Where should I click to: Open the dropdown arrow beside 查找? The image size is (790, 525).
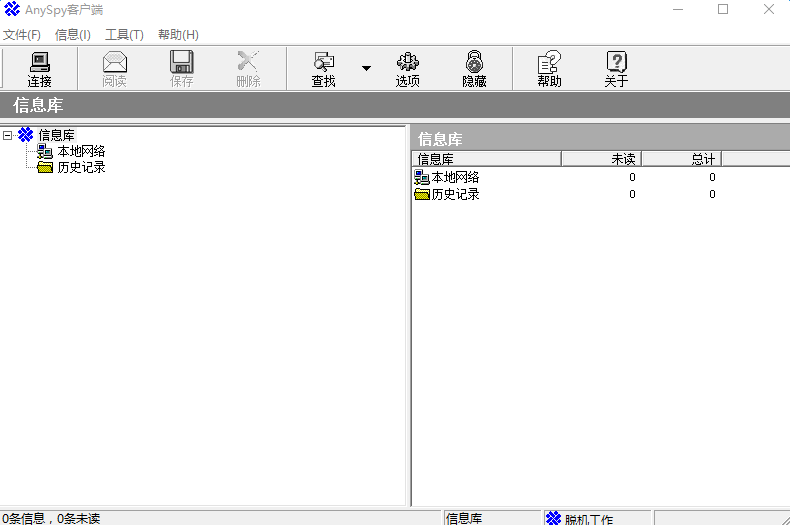[366, 69]
